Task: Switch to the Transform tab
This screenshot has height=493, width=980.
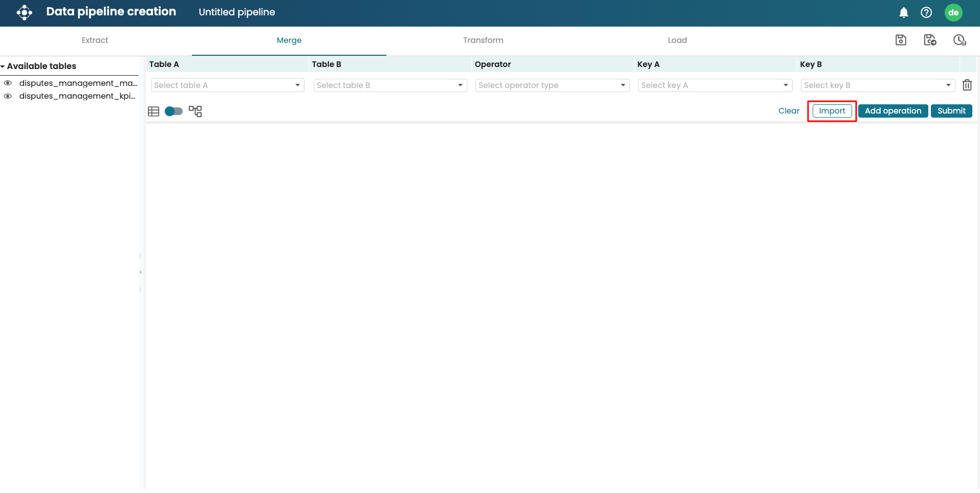Action: 483,40
